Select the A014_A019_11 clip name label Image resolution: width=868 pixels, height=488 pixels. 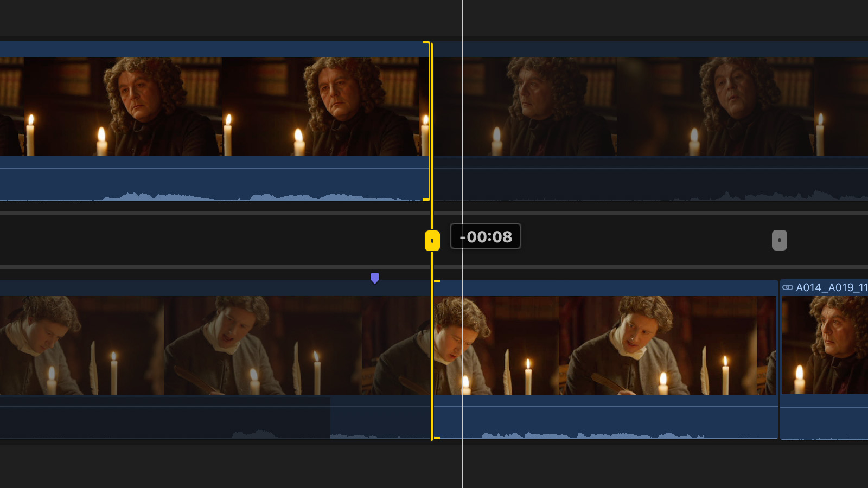point(832,287)
